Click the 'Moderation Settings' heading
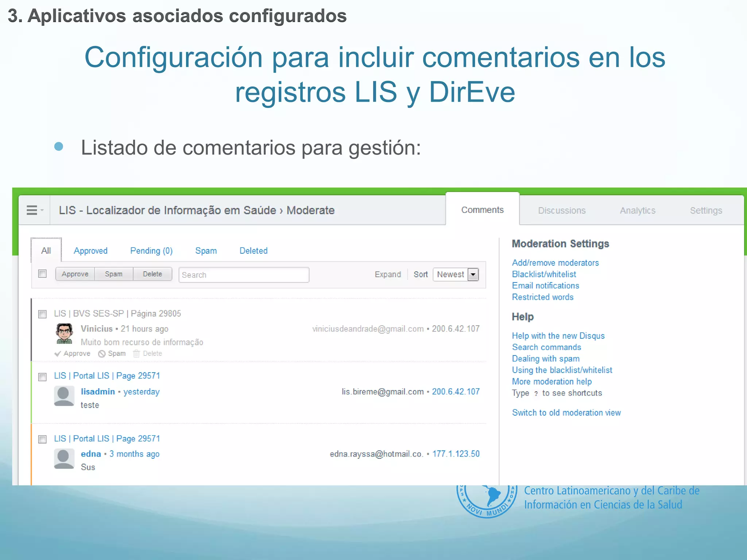The width and height of the screenshot is (747, 560). point(560,244)
